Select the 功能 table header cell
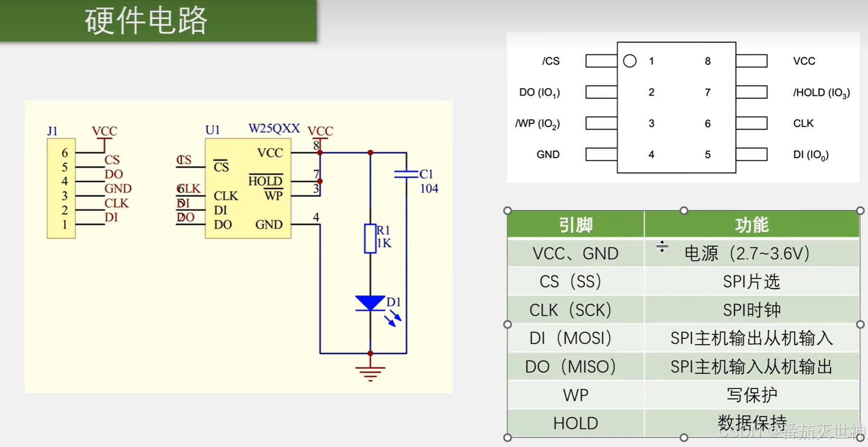 (752, 224)
